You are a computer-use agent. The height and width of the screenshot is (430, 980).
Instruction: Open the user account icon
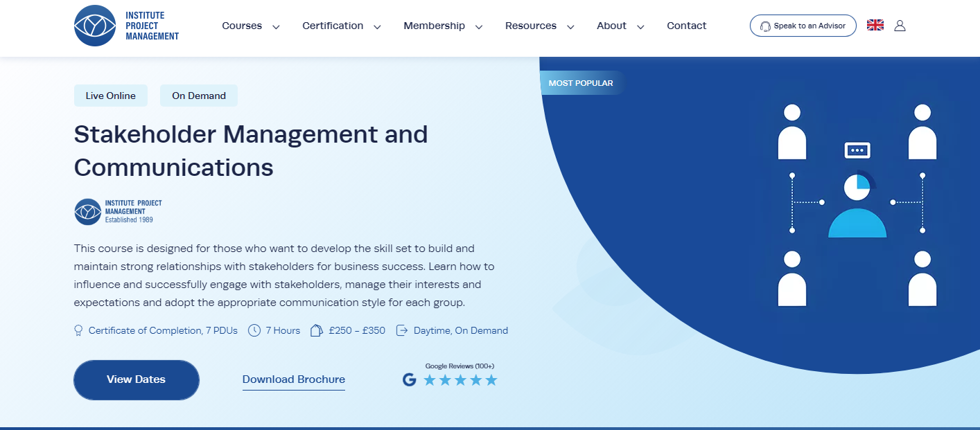tap(900, 25)
